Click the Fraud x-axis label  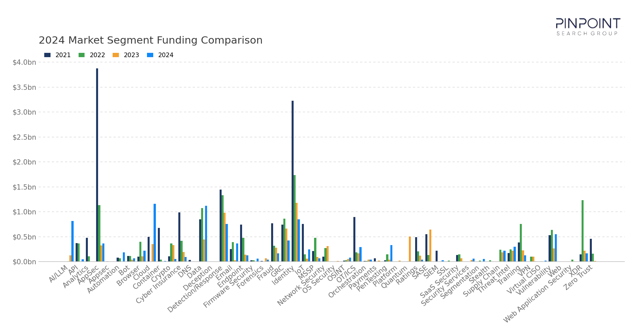(x=266, y=273)
